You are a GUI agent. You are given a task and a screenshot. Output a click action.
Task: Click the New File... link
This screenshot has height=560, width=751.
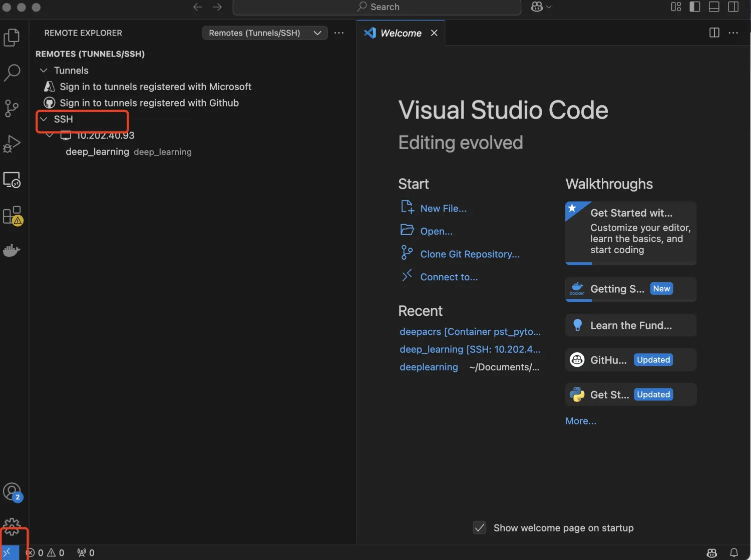point(443,208)
